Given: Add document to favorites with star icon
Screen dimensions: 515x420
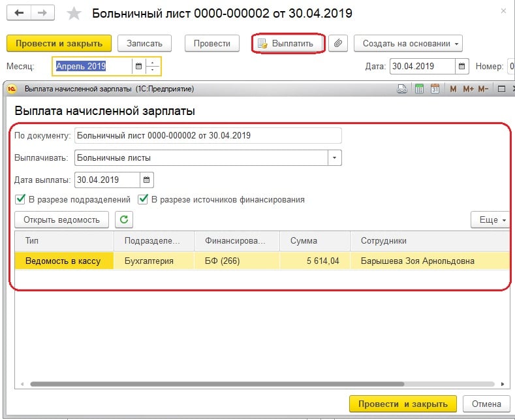Looking at the screenshot, I should pyautogui.click(x=74, y=13).
